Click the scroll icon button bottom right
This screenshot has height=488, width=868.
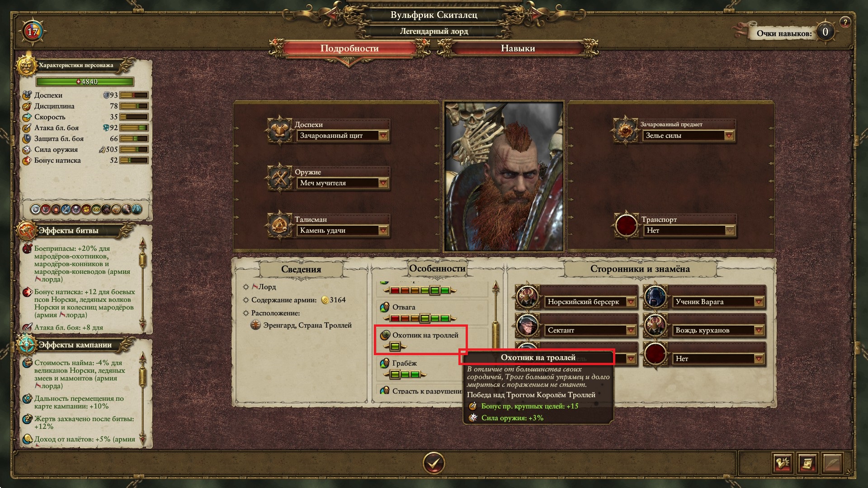point(807,463)
